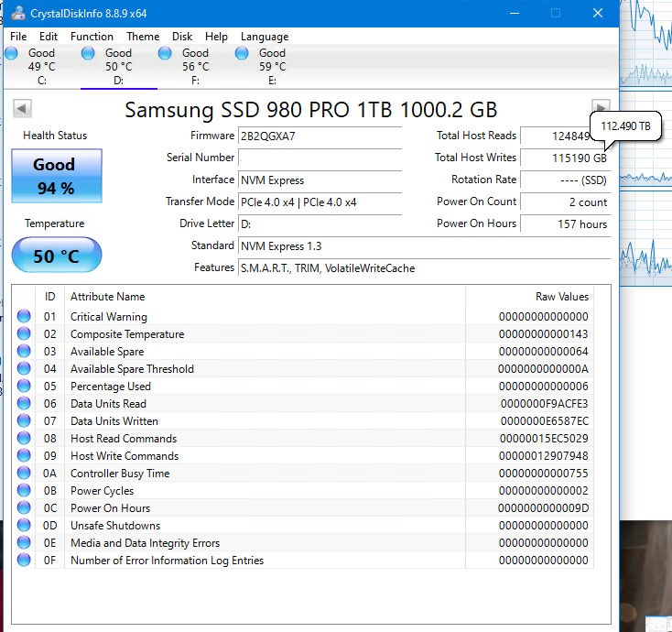Open the Disk menu
This screenshot has width=672, height=632.
[182, 37]
